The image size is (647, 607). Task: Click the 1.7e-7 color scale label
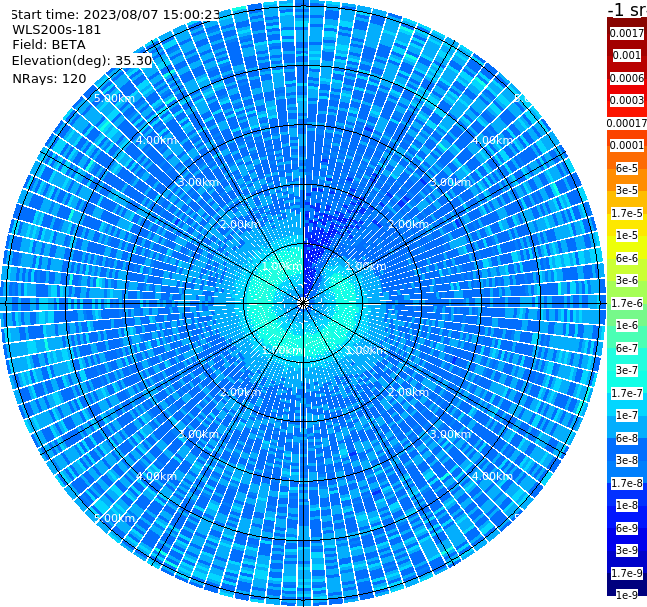pos(627,393)
